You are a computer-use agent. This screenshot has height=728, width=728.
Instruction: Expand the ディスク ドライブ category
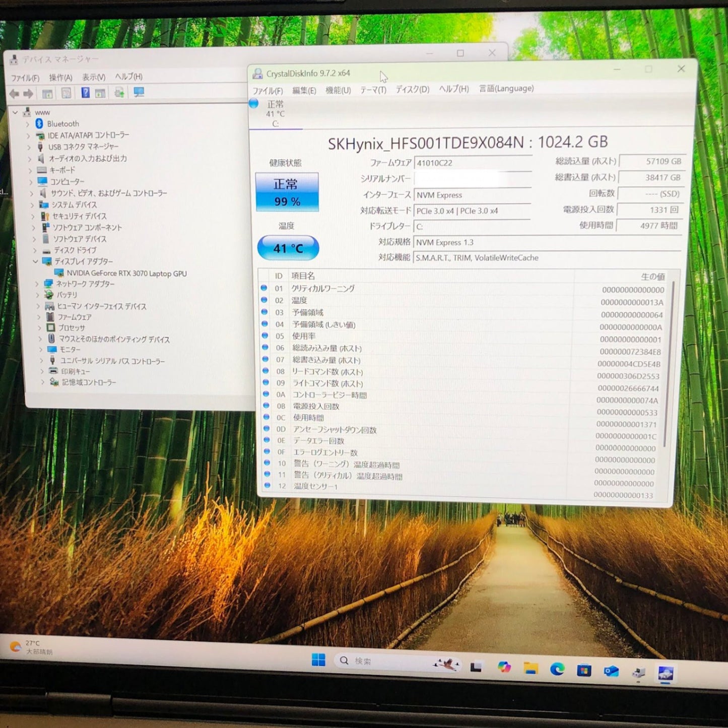pyautogui.click(x=35, y=250)
